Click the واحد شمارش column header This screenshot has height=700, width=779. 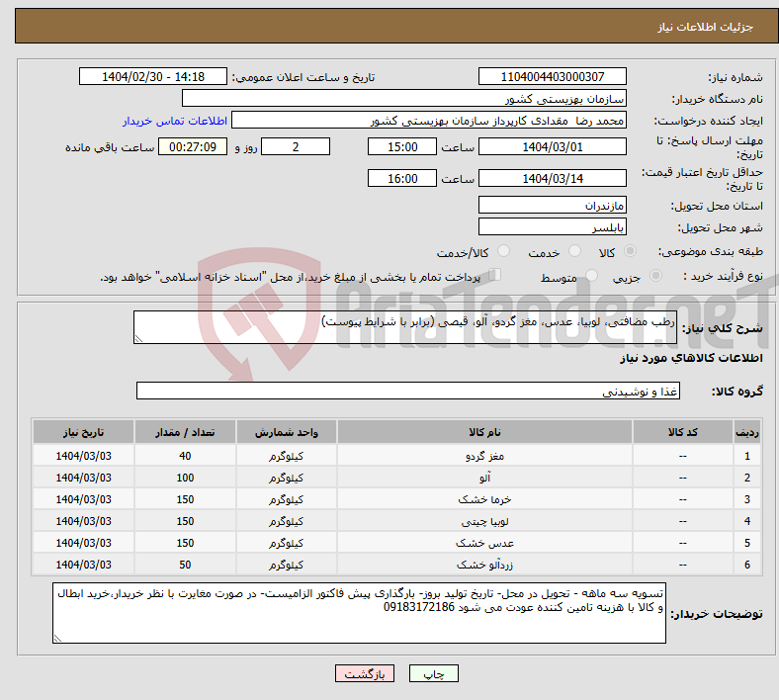click(286, 432)
